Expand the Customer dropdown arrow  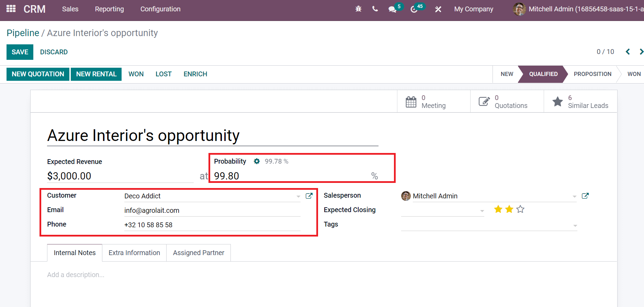point(298,196)
